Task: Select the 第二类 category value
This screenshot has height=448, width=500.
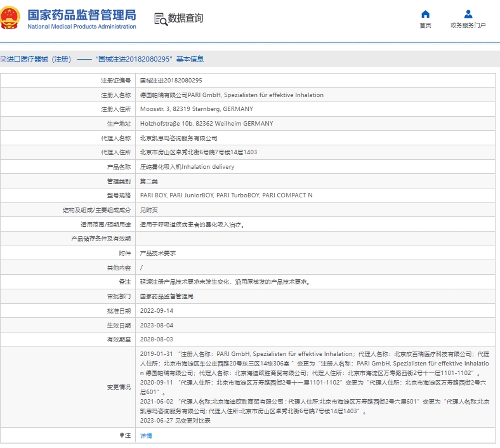Action: point(149,181)
